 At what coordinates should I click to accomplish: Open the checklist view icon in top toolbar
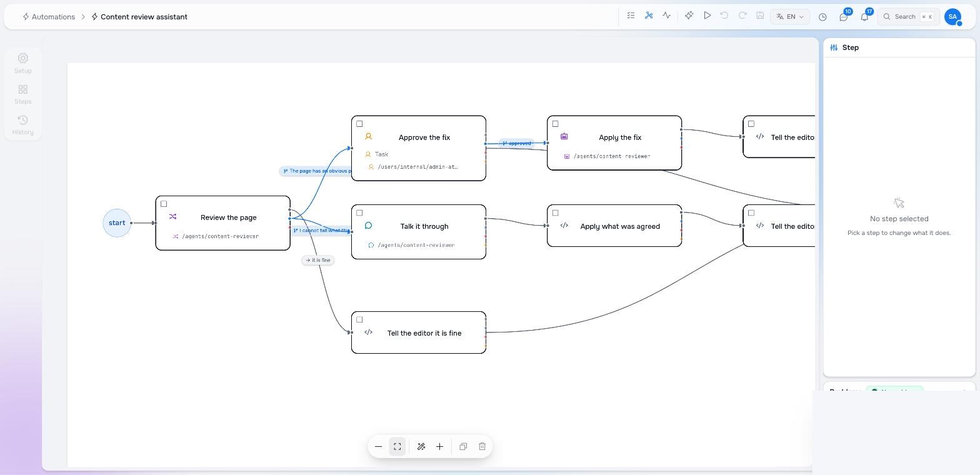[x=631, y=16]
